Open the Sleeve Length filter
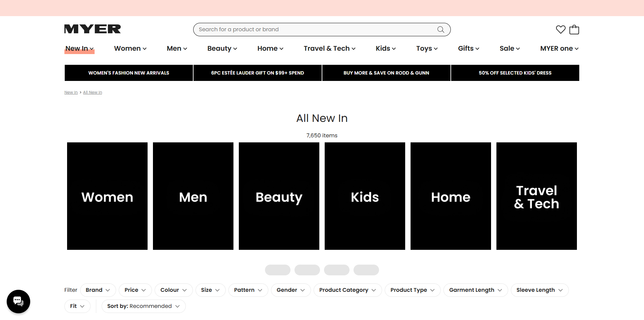 click(x=540, y=290)
